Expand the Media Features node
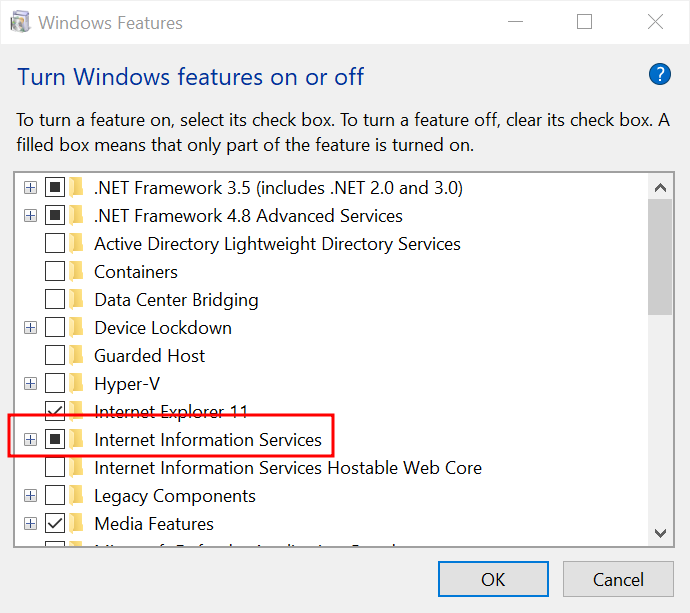The height and width of the screenshot is (613, 690). 30,524
